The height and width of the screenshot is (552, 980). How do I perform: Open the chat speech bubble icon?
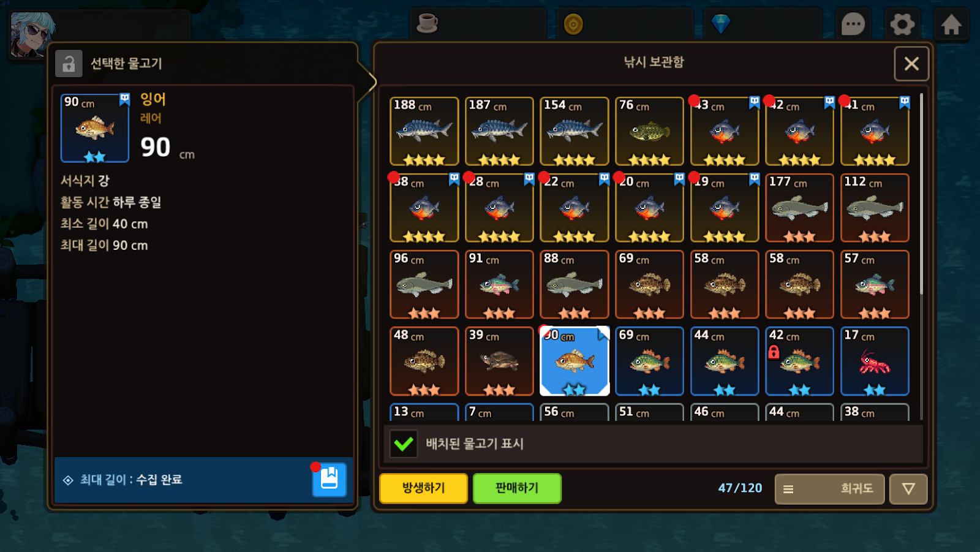pos(853,25)
